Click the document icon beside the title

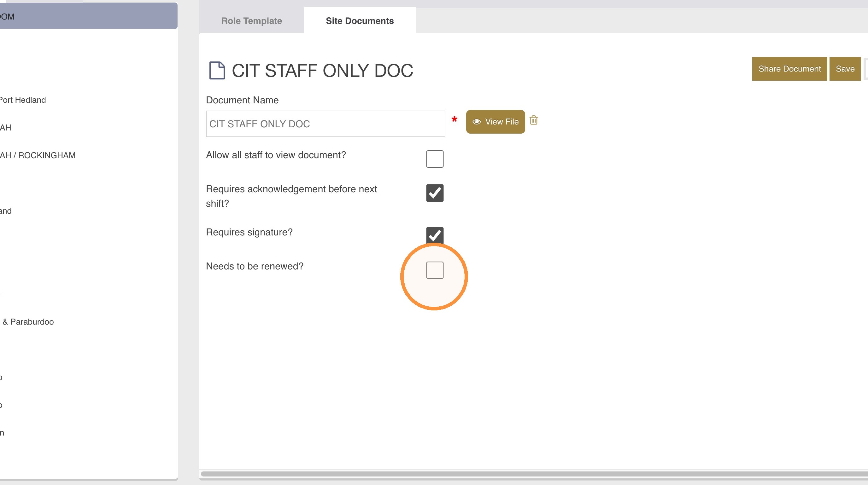click(217, 70)
